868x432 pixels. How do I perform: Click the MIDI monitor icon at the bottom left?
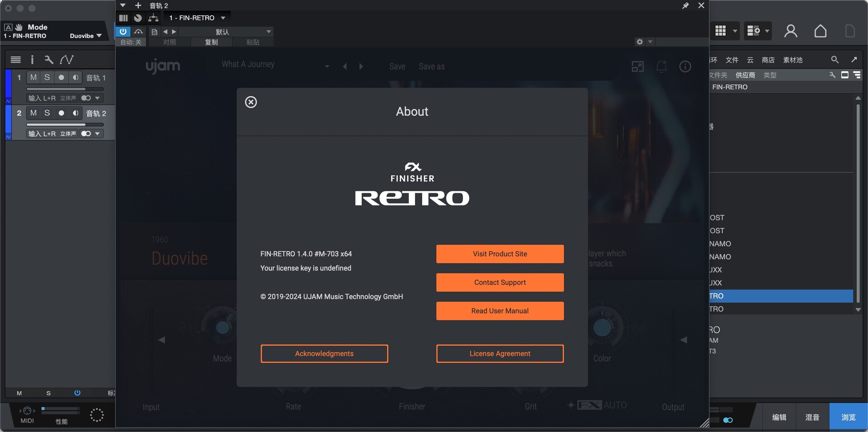click(x=27, y=411)
